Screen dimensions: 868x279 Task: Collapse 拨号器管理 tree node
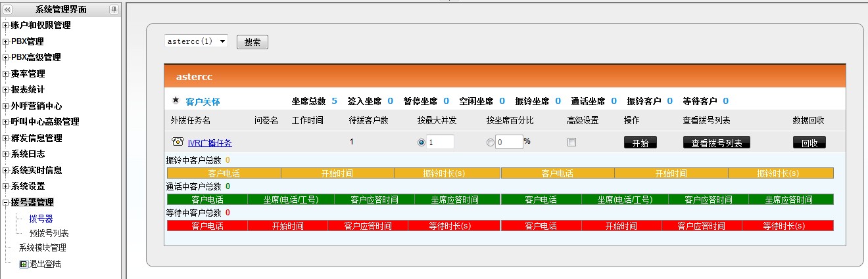(5, 203)
